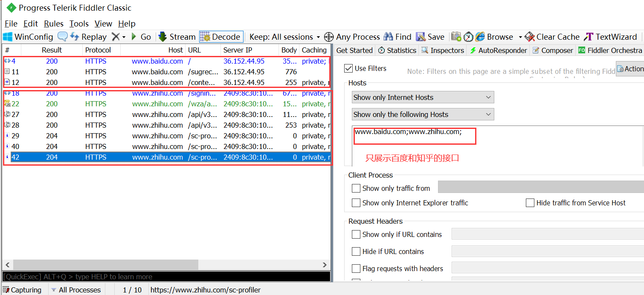Enable Show only traffic from checkbox
Screen dimensions: 644x295
point(356,188)
